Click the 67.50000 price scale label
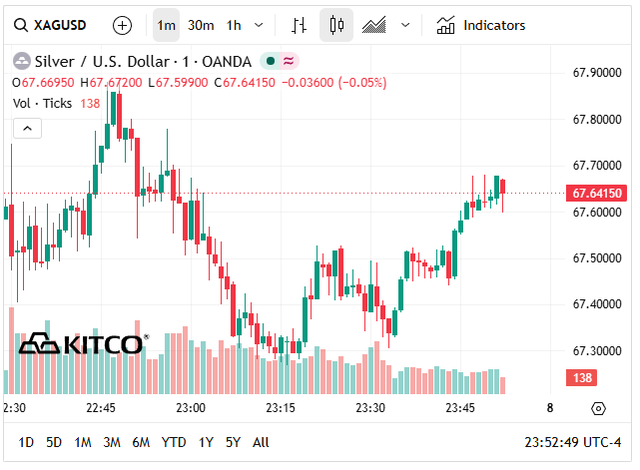This screenshot has width=640, height=470. [597, 258]
